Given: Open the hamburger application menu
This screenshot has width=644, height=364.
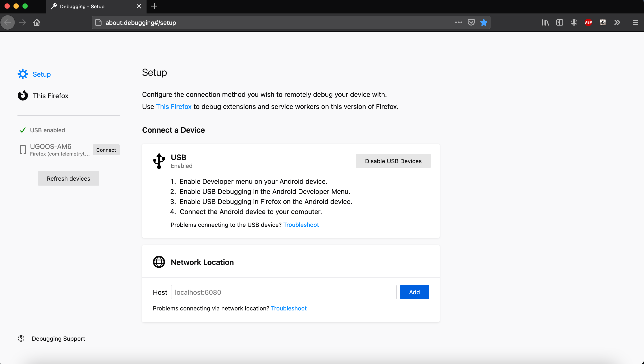Looking at the screenshot, I should [x=635, y=22].
